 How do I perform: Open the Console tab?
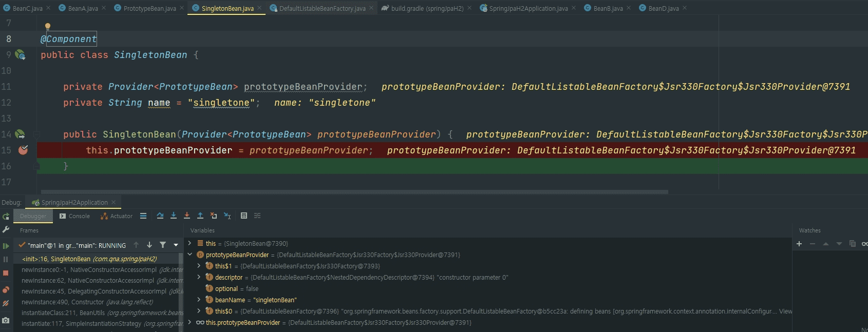pyautogui.click(x=74, y=216)
